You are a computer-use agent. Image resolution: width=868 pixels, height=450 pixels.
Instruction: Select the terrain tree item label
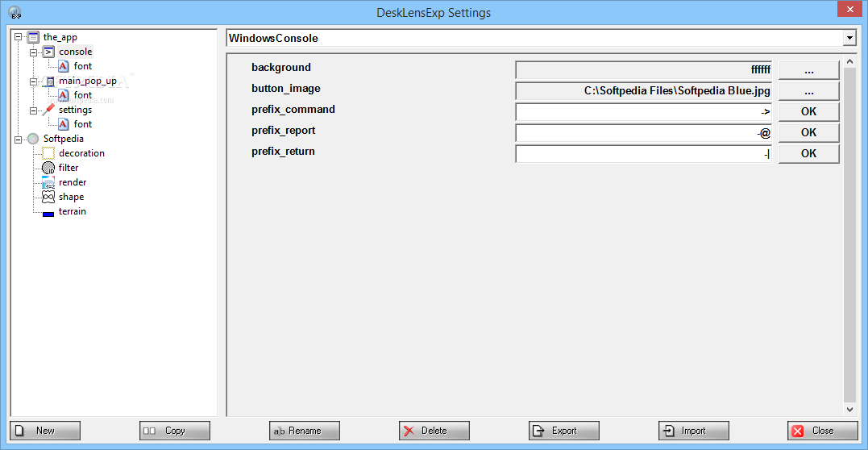[x=72, y=211]
